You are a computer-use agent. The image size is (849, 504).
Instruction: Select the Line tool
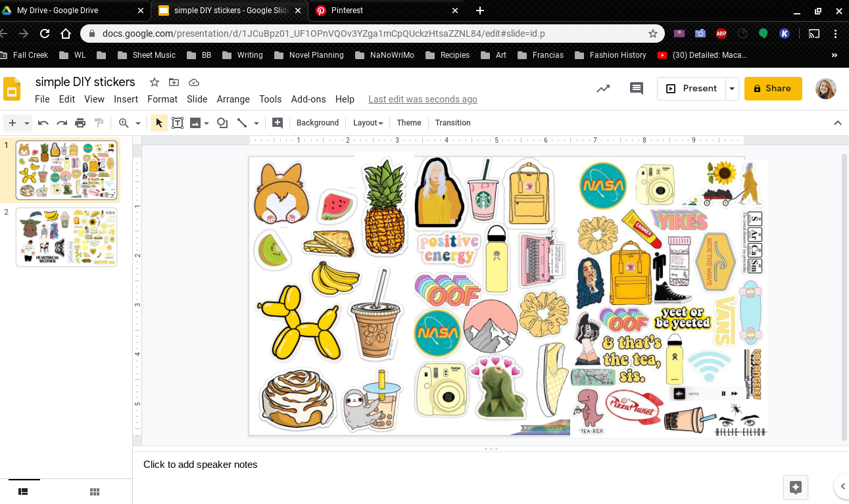(x=241, y=122)
